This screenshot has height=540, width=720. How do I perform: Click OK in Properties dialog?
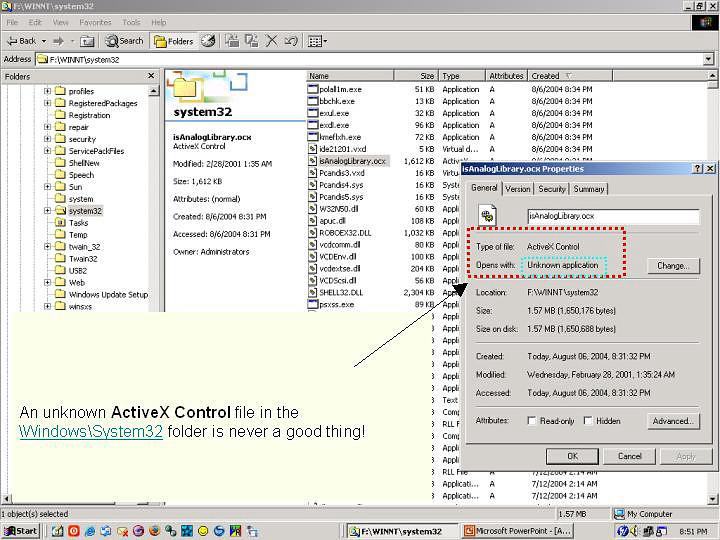[x=572, y=456]
